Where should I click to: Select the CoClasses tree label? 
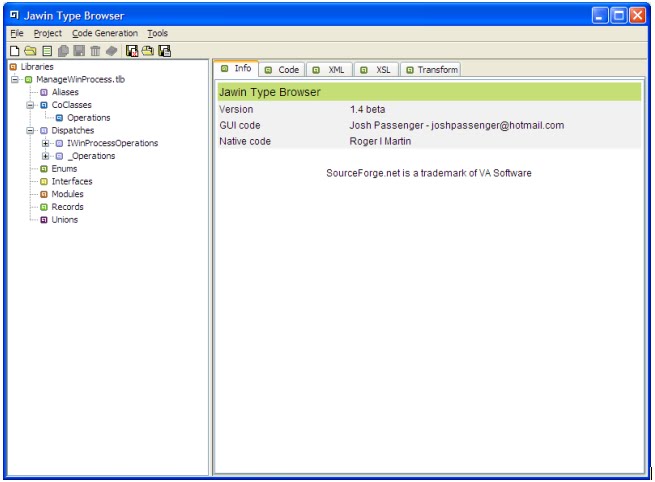pos(71,105)
